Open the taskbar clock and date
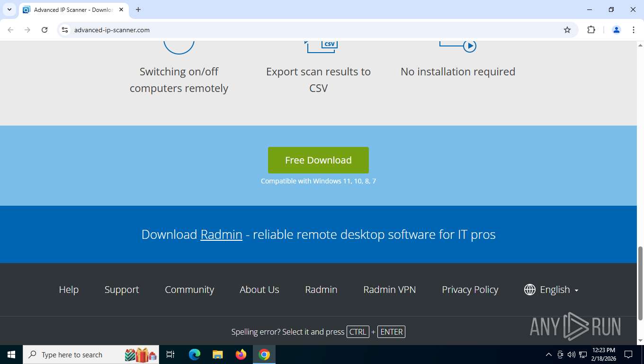 coord(604,355)
